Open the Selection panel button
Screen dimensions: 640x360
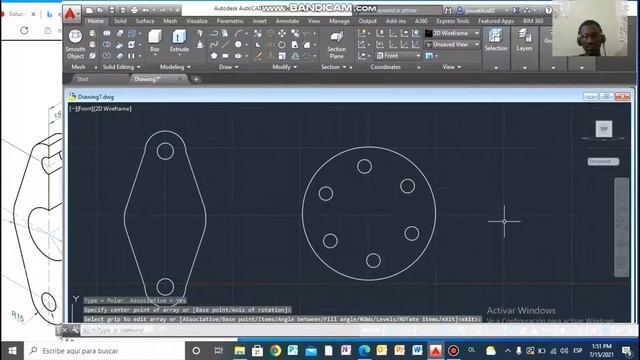(496, 41)
